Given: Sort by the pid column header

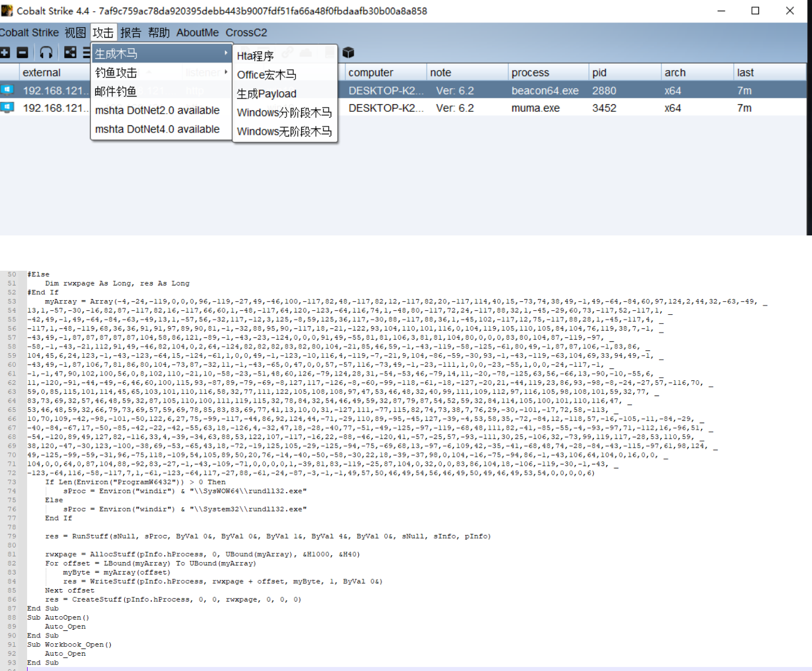Looking at the screenshot, I should coord(625,72).
